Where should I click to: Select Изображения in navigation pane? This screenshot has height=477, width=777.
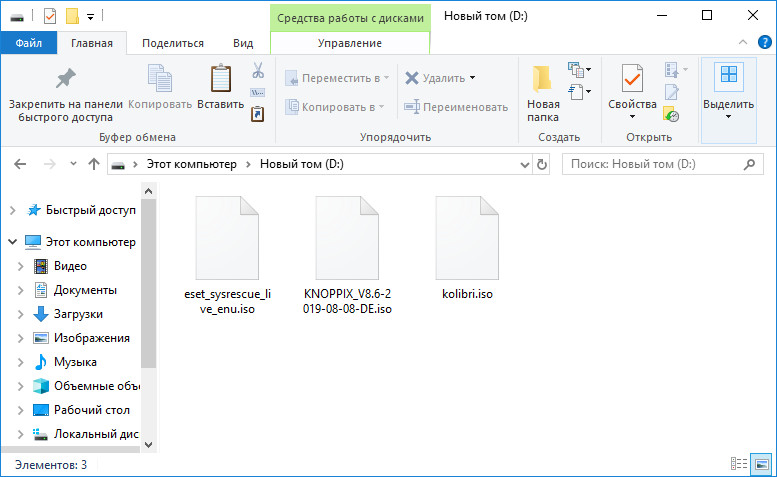(92, 338)
